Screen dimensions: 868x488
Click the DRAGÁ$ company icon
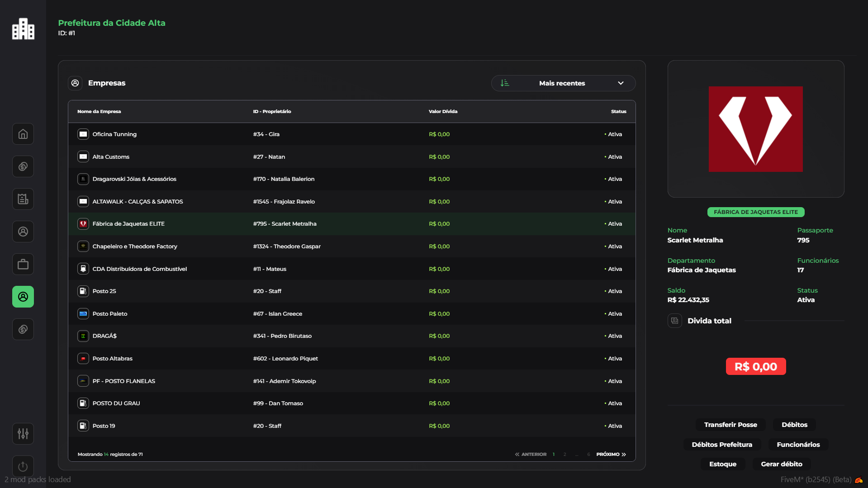tap(83, 336)
